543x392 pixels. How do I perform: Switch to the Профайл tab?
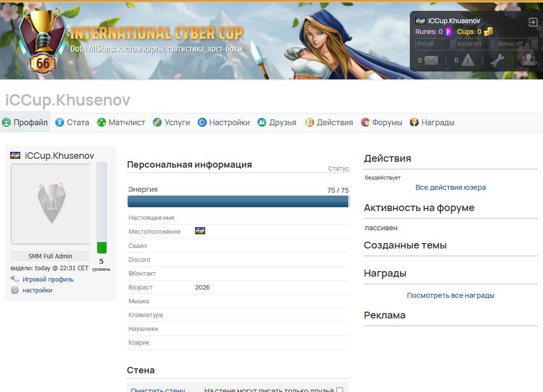[x=25, y=122]
